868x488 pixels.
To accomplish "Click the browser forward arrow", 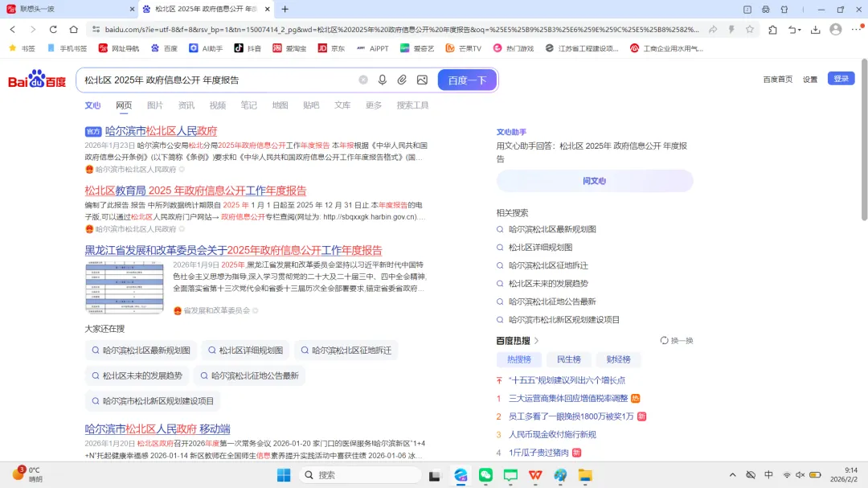I will (x=33, y=30).
